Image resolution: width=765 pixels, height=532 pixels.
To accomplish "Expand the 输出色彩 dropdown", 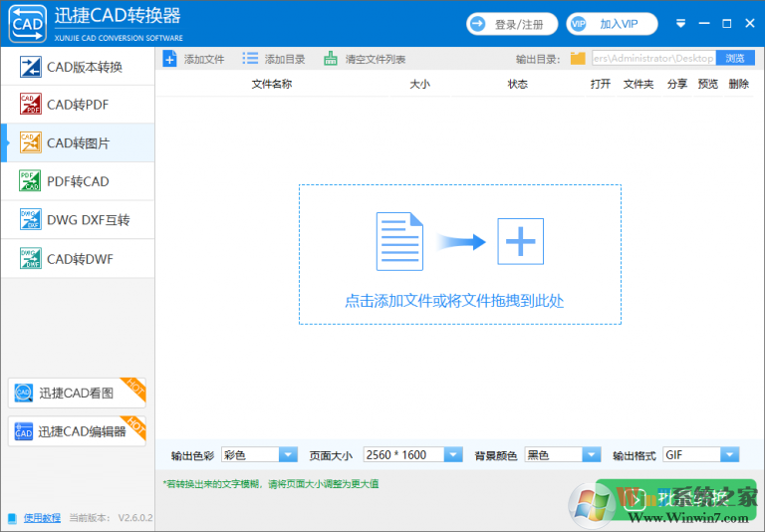I will [x=288, y=455].
